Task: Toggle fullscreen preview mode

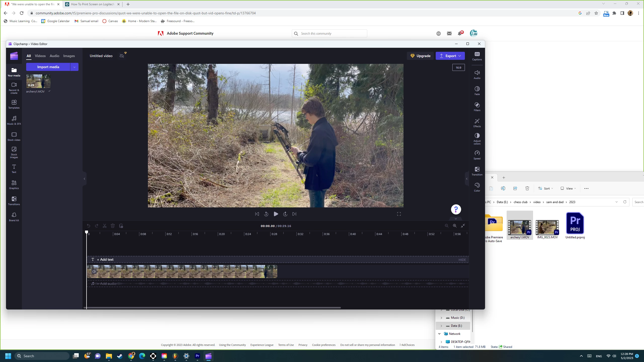Action: coord(399,214)
